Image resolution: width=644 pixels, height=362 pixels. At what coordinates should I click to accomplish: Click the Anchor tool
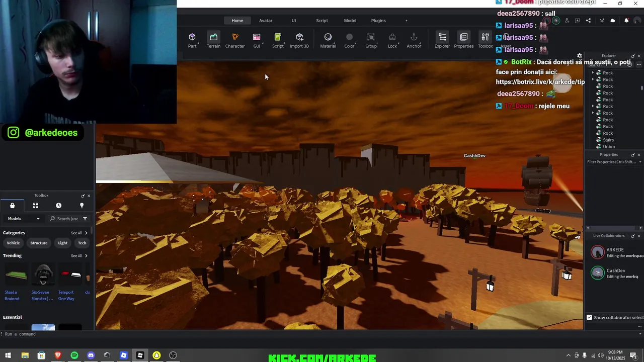click(414, 40)
